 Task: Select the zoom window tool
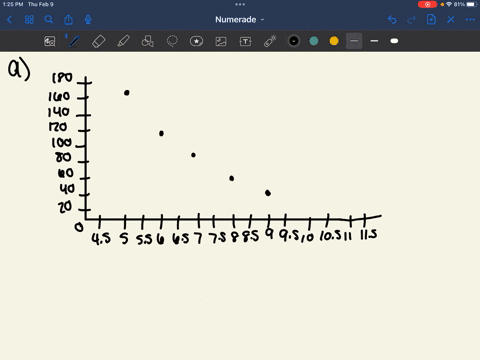(x=50, y=41)
